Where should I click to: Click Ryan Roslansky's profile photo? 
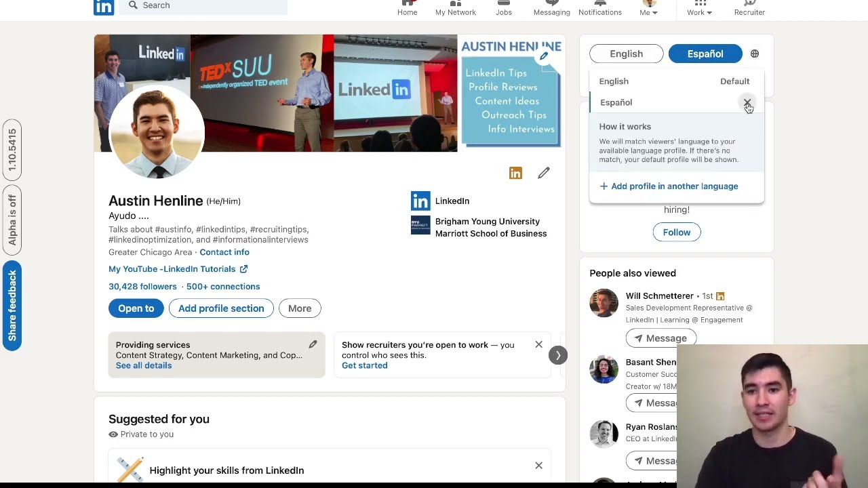(x=604, y=435)
